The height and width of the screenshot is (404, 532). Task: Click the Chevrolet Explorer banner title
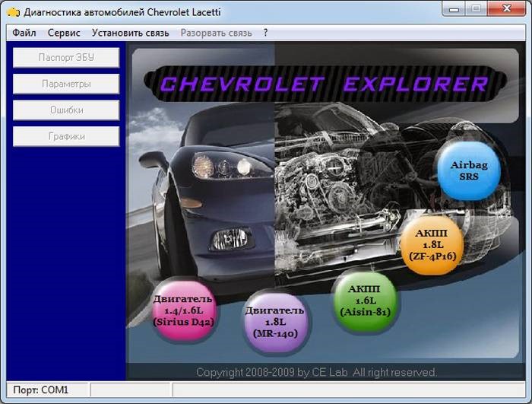click(325, 83)
